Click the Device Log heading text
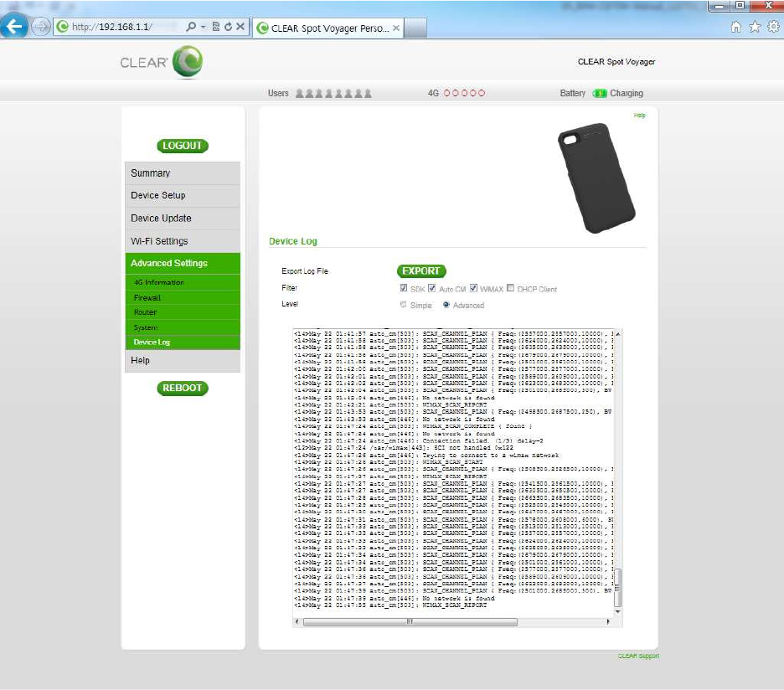Image resolution: width=784 pixels, height=690 pixels. 293,241
